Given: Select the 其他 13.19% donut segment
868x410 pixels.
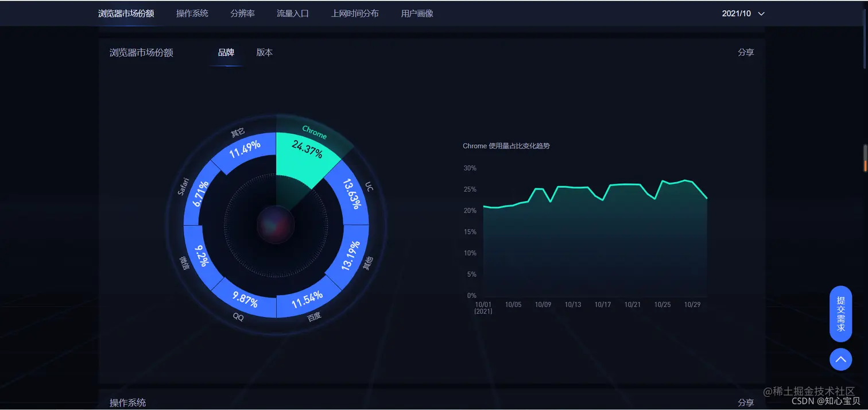Looking at the screenshot, I should 350,256.
